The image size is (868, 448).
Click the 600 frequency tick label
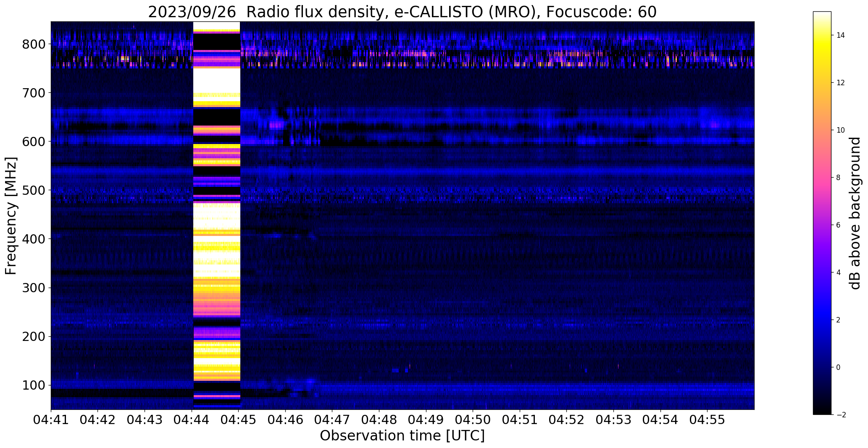pyautogui.click(x=34, y=141)
